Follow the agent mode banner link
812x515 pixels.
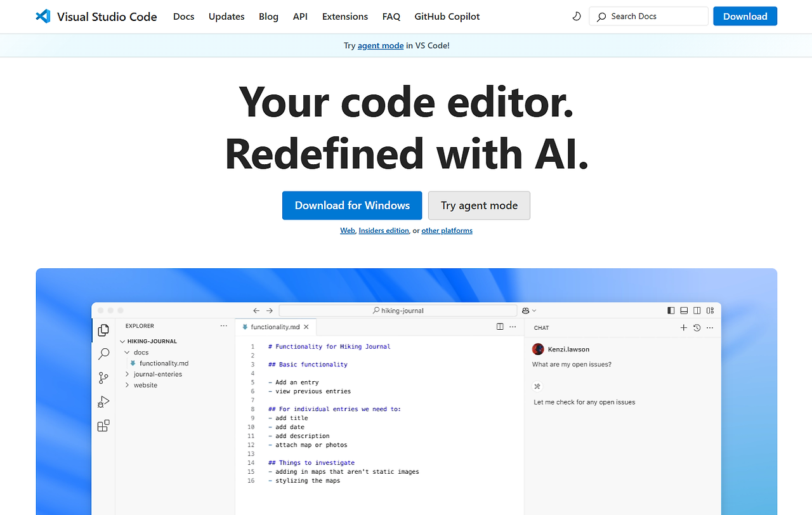point(381,46)
